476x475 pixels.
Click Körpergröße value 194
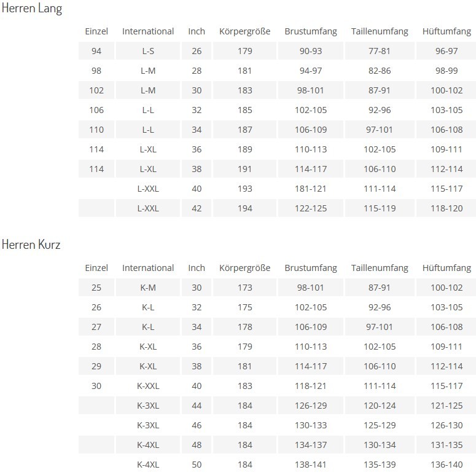[x=244, y=208]
